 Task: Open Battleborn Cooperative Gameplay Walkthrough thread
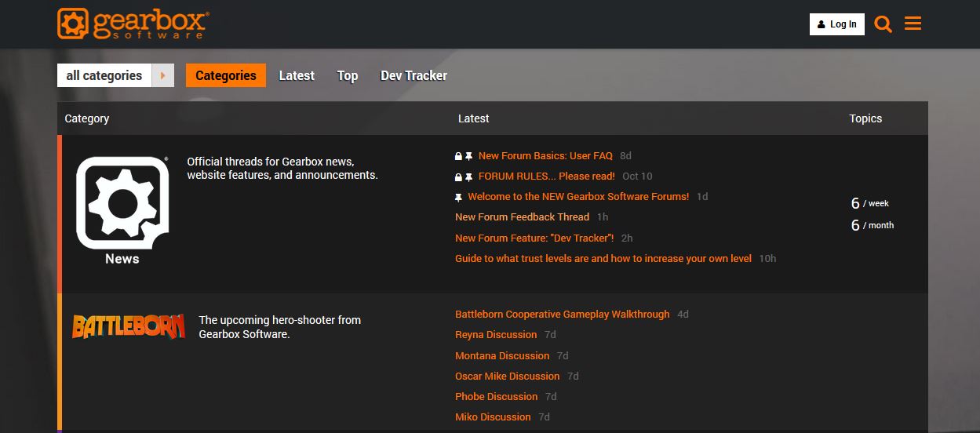(563, 314)
